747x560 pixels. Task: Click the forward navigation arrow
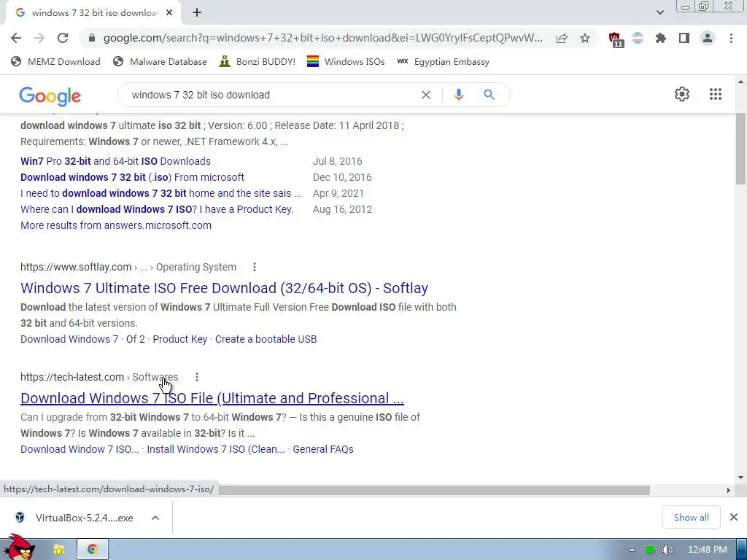[39, 38]
